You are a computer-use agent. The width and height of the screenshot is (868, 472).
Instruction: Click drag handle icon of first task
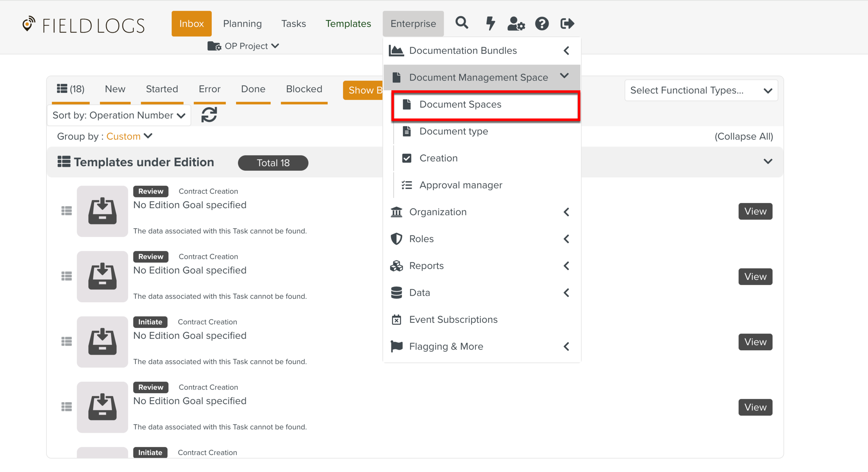click(66, 211)
